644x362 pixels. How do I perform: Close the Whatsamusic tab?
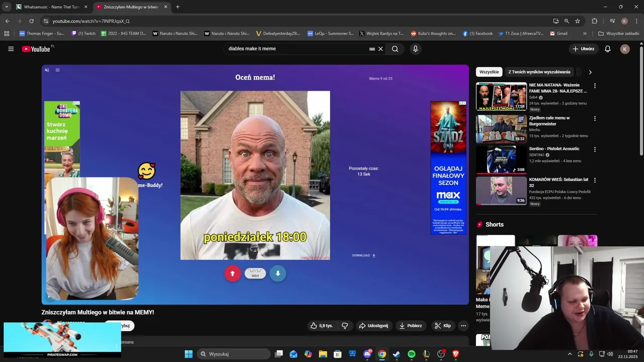pyautogui.click(x=86, y=7)
